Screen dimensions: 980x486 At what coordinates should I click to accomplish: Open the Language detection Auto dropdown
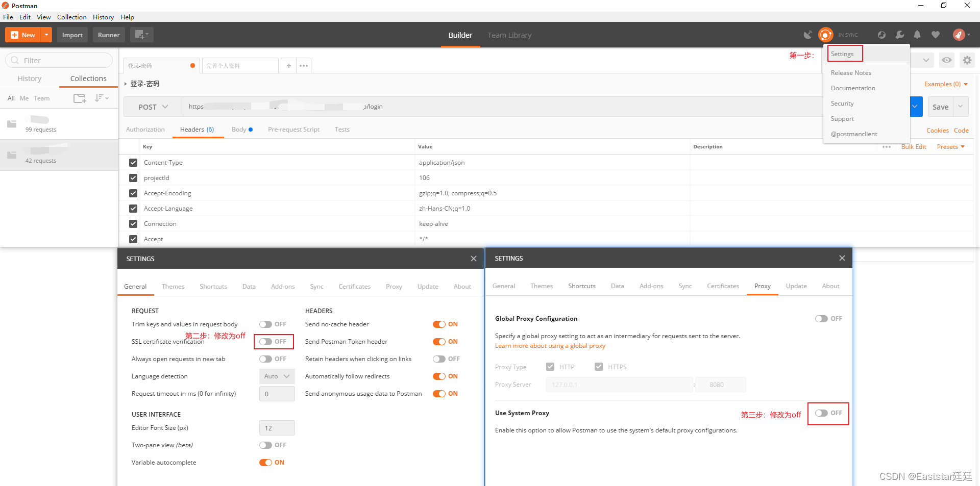point(277,376)
